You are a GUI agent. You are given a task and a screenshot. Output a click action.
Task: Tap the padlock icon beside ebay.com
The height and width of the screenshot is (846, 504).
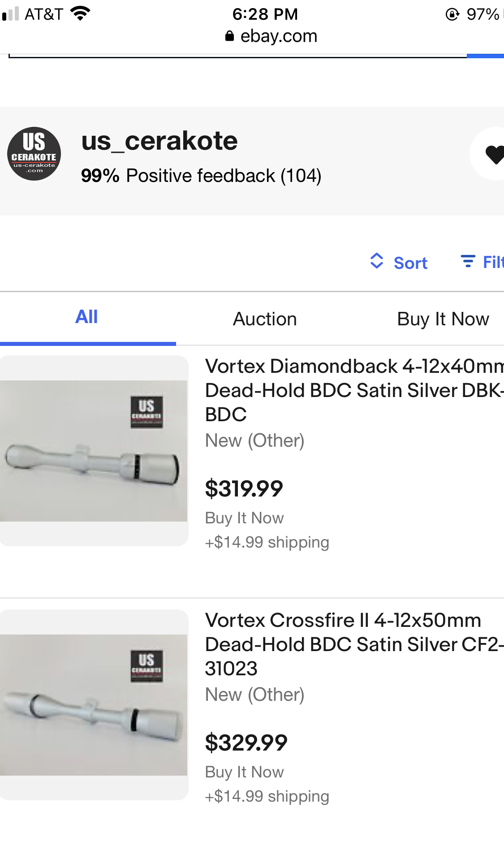click(x=229, y=36)
